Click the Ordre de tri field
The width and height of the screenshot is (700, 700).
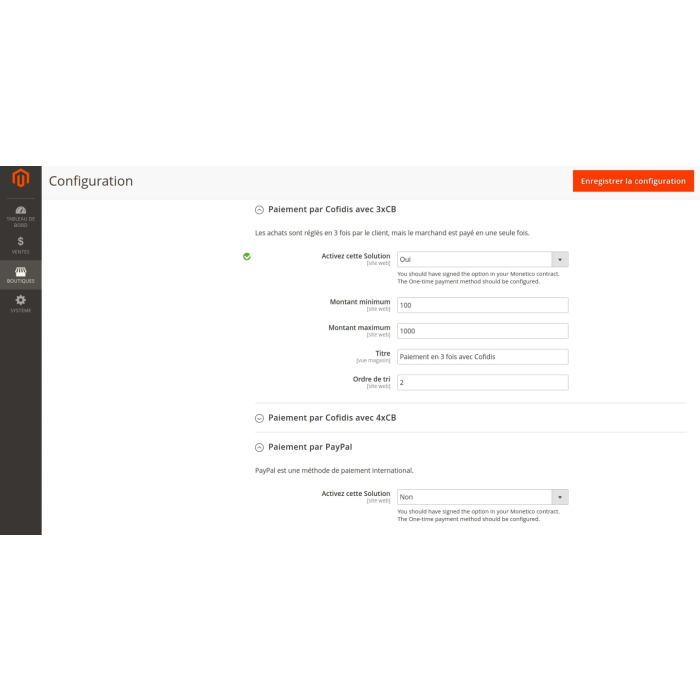click(x=483, y=383)
